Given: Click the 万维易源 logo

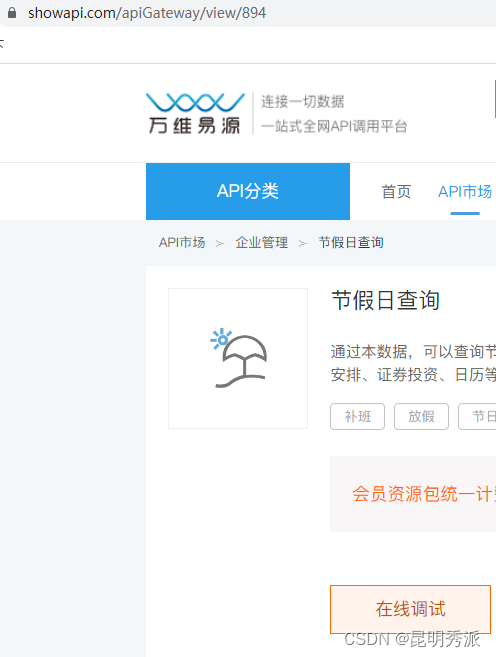Looking at the screenshot, I should (195, 114).
